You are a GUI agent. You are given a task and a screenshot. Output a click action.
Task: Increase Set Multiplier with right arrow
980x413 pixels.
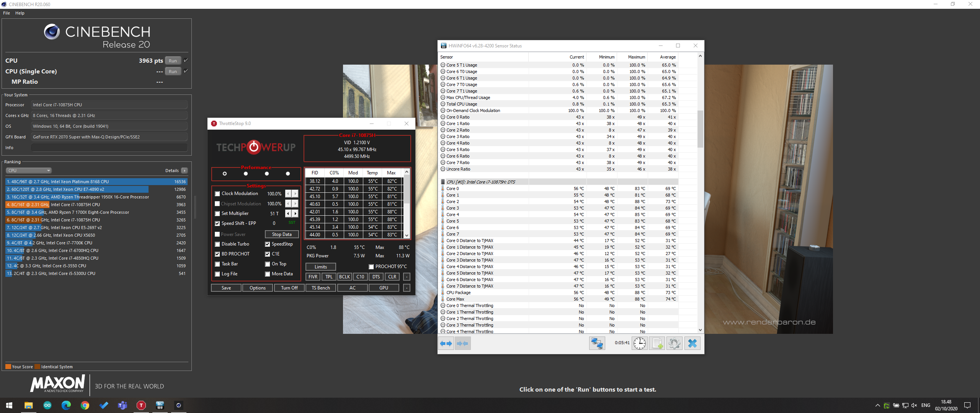(295, 213)
